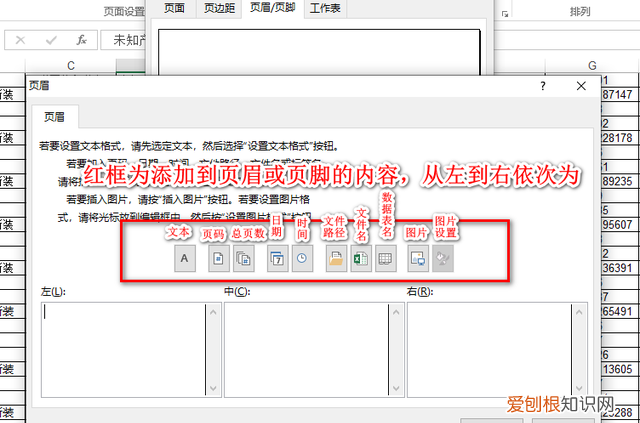The height and width of the screenshot is (423, 640).
Task: Click the fx insert function icon
Action: (x=82, y=40)
